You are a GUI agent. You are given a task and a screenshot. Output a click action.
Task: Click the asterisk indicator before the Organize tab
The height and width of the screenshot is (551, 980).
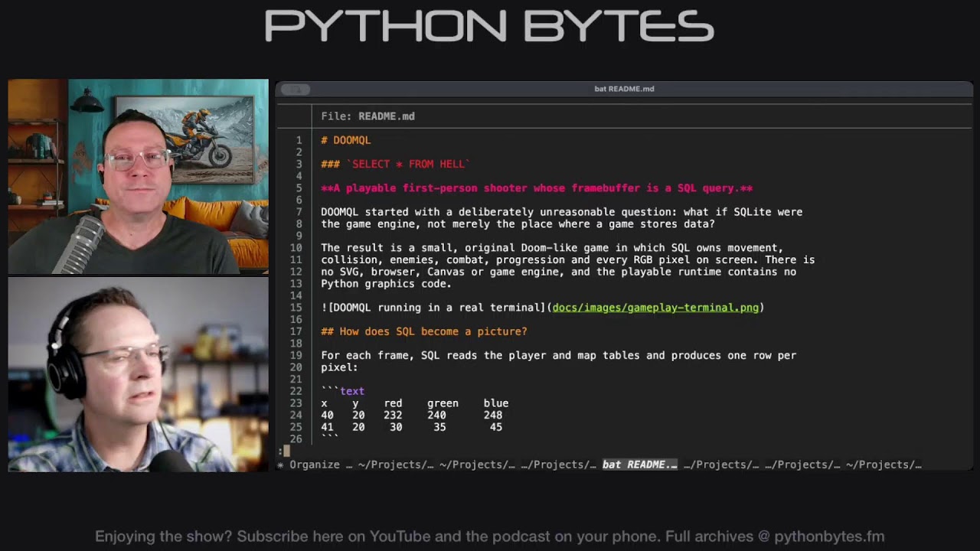[280, 465]
